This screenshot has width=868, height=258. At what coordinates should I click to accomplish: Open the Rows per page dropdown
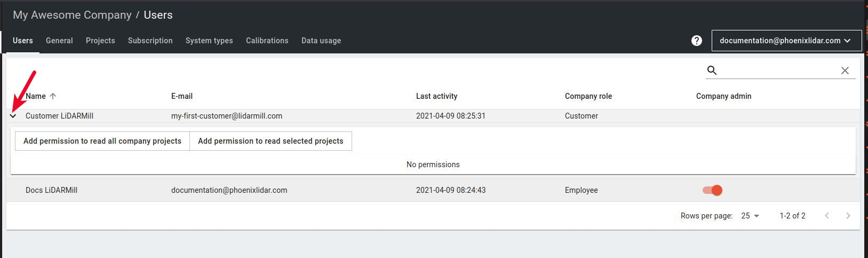(x=750, y=216)
